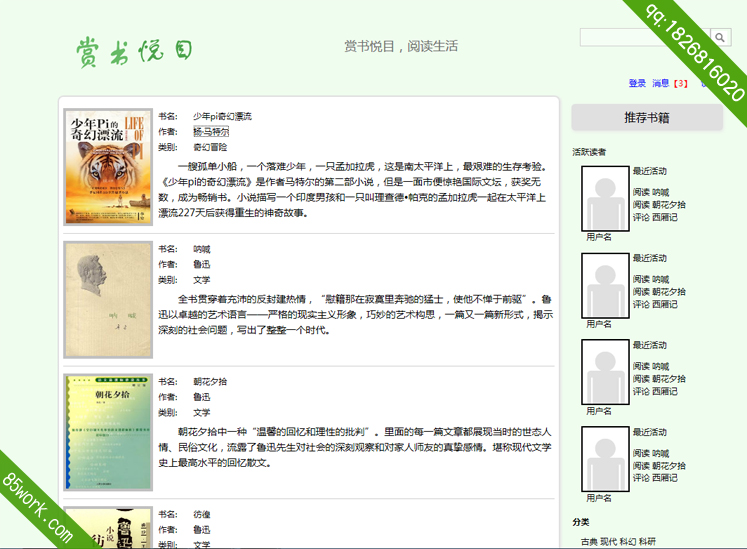
Task: Click 用户名 below first reader avatar
Action: click(x=599, y=237)
